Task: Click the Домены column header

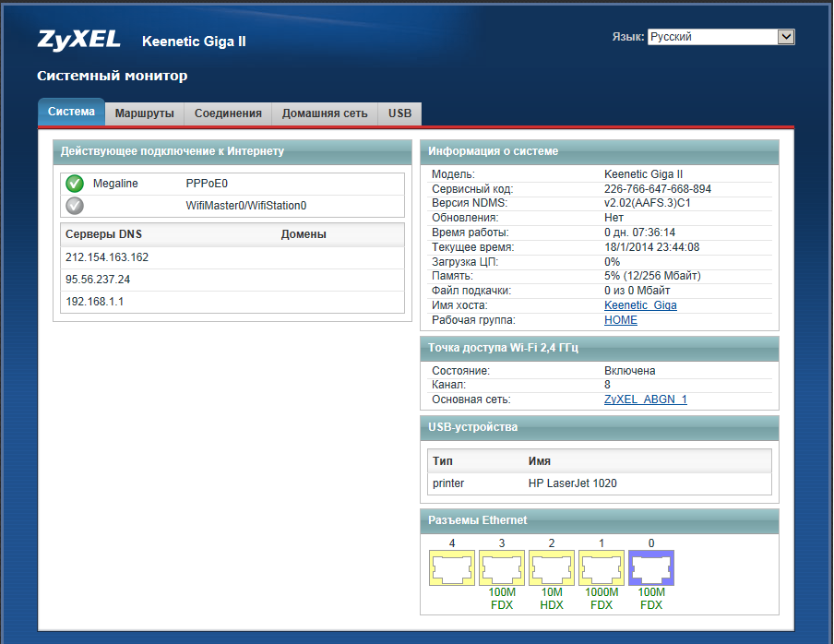Action: pyautogui.click(x=304, y=234)
